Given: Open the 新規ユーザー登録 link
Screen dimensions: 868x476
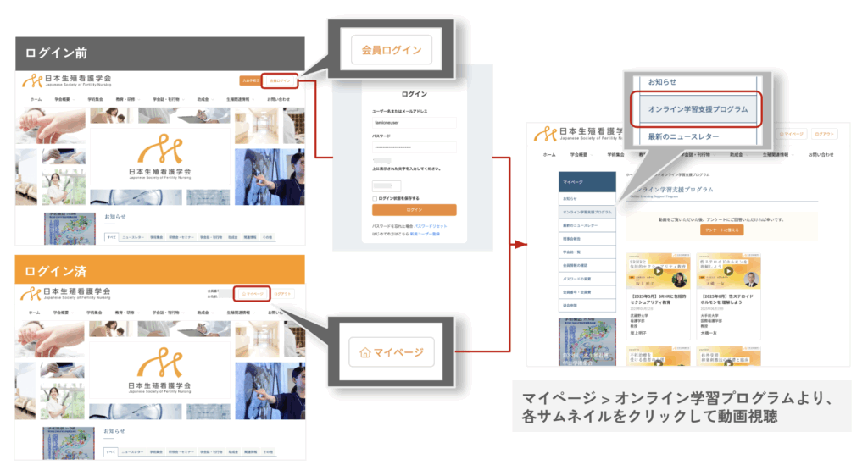Looking at the screenshot, I should coord(425,233).
